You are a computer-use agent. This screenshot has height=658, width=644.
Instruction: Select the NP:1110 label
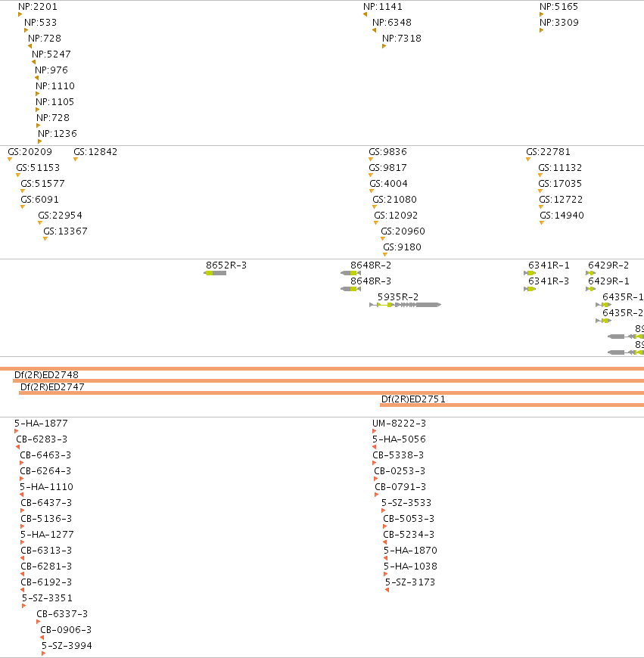[x=55, y=86]
